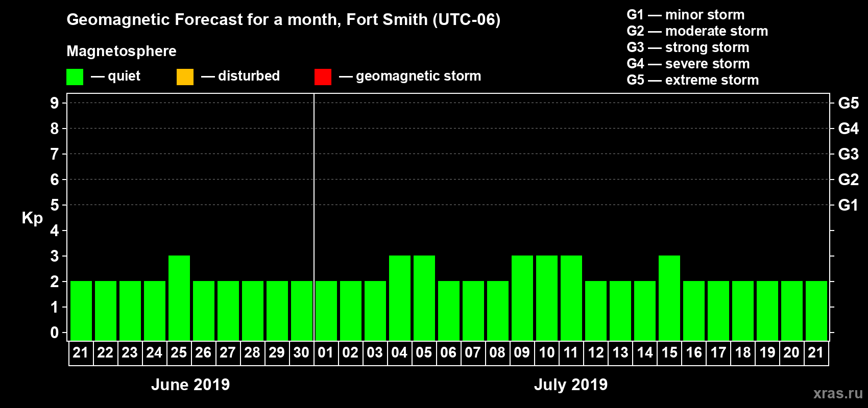Click the June 21 bar

point(81,311)
